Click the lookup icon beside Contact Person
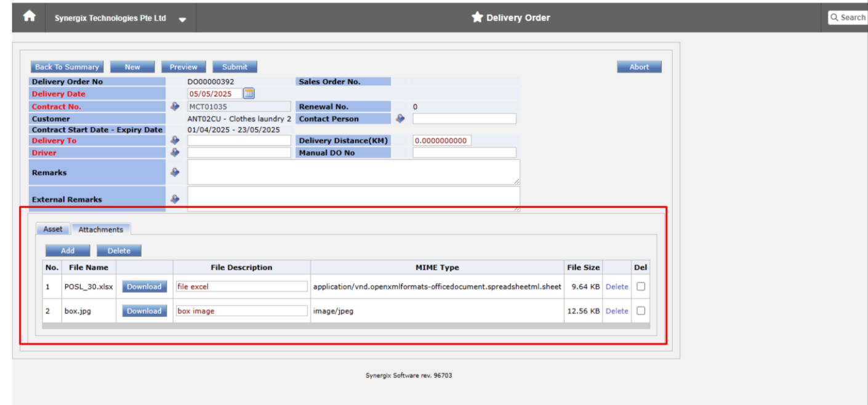 400,118
